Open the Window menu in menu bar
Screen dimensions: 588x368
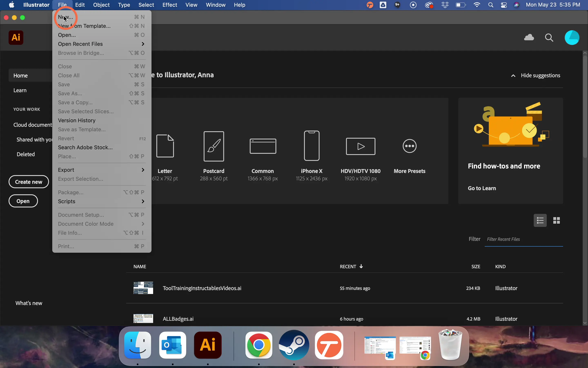[x=216, y=5]
